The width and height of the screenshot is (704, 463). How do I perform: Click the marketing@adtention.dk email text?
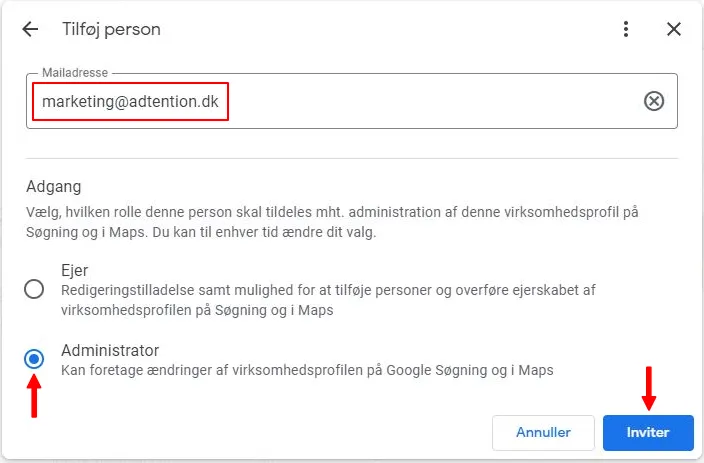point(131,101)
